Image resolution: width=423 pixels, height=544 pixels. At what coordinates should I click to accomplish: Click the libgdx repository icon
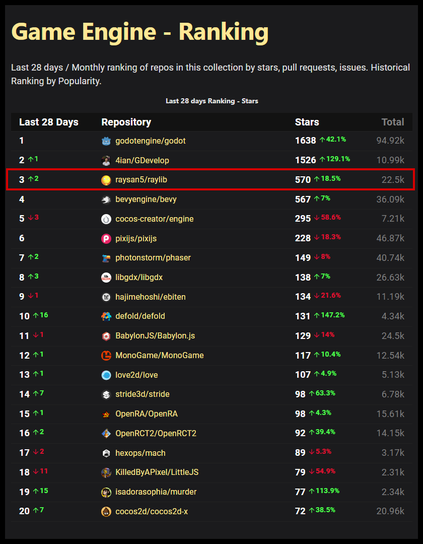(106, 277)
